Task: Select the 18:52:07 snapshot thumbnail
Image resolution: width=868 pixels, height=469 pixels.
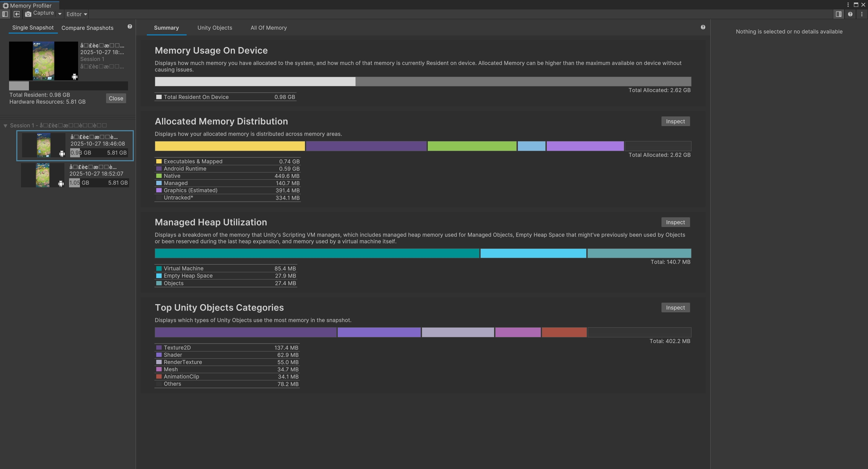Action: 43,175
